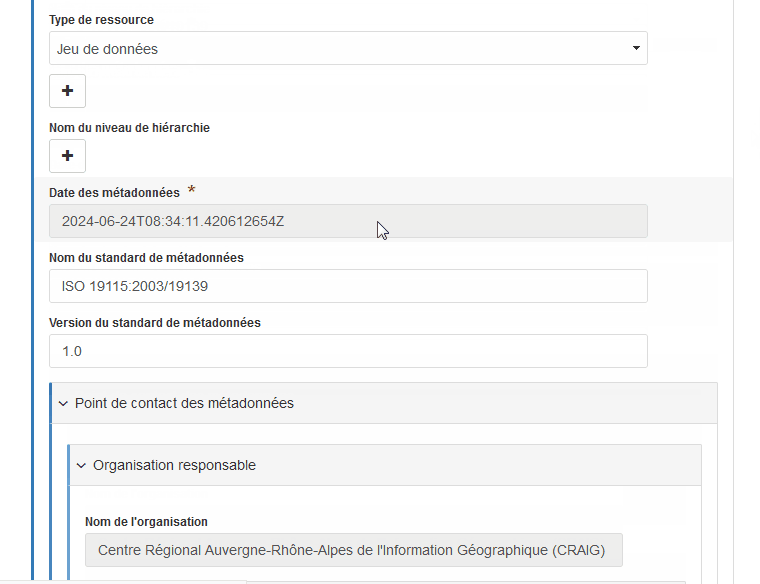Click plus button under Type de ressource

point(67,91)
